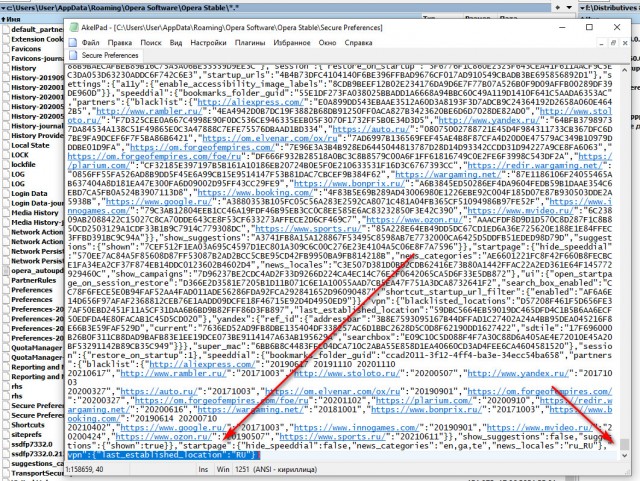Open www.ozon.ru link before 20190507
Image resolution: width=640 pixels, height=481 pixels.
[169, 436]
